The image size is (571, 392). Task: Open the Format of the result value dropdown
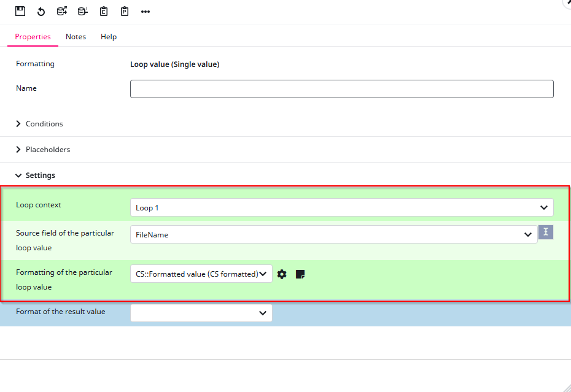click(x=201, y=313)
